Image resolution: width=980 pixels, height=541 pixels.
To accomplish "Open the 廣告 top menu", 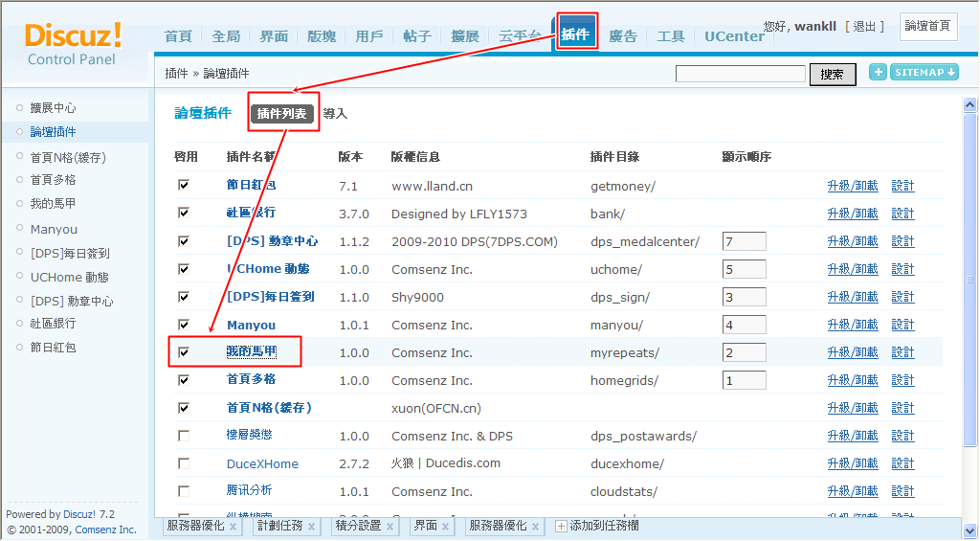I will [622, 36].
